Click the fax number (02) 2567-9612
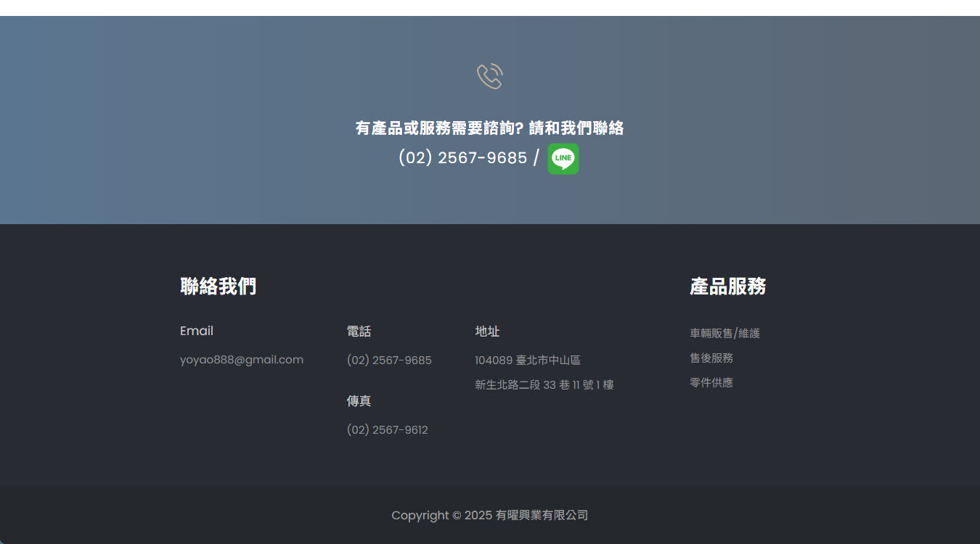 coord(387,430)
